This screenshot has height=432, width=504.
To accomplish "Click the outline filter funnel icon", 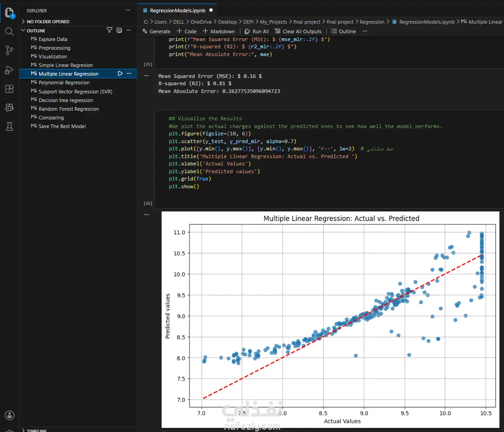I will 110,30.
